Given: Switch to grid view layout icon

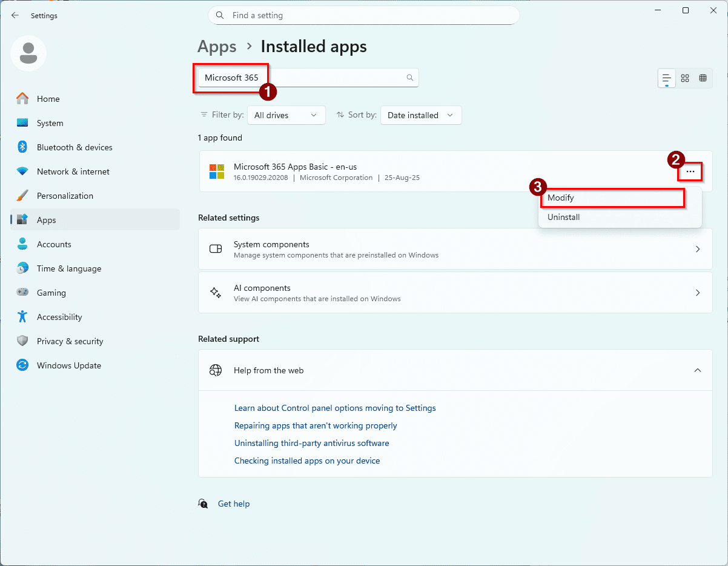Looking at the screenshot, I should 685,78.
